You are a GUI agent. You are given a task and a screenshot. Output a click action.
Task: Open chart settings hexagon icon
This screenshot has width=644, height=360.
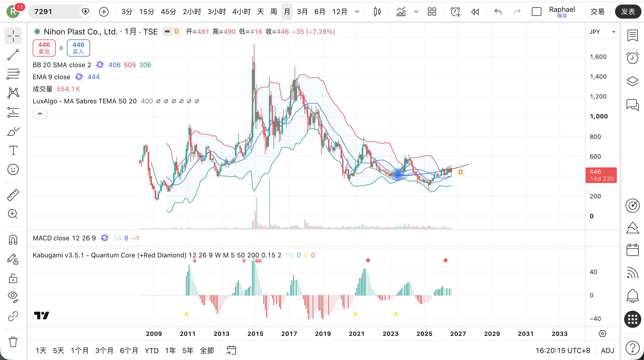(x=602, y=334)
